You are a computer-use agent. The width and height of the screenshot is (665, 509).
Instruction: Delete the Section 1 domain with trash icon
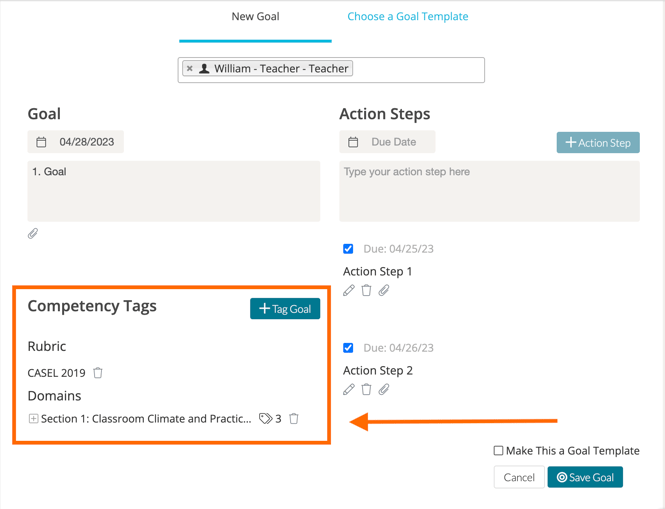coord(294,419)
